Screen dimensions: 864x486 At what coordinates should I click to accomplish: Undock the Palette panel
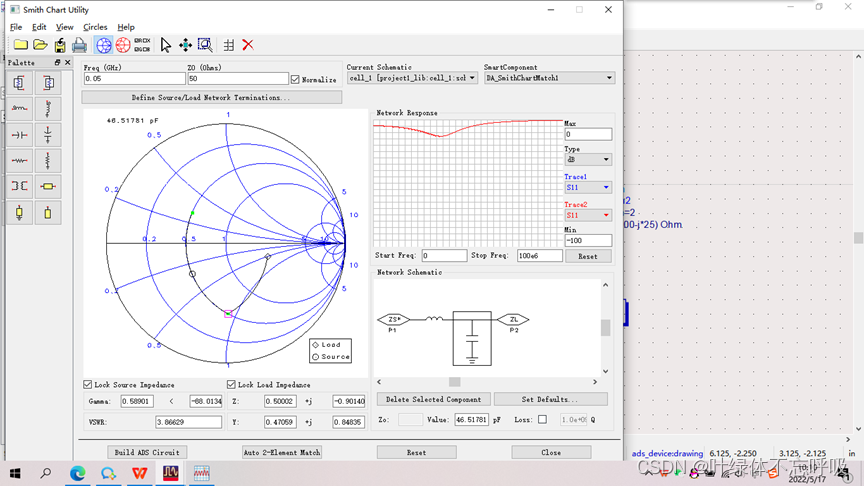57,62
